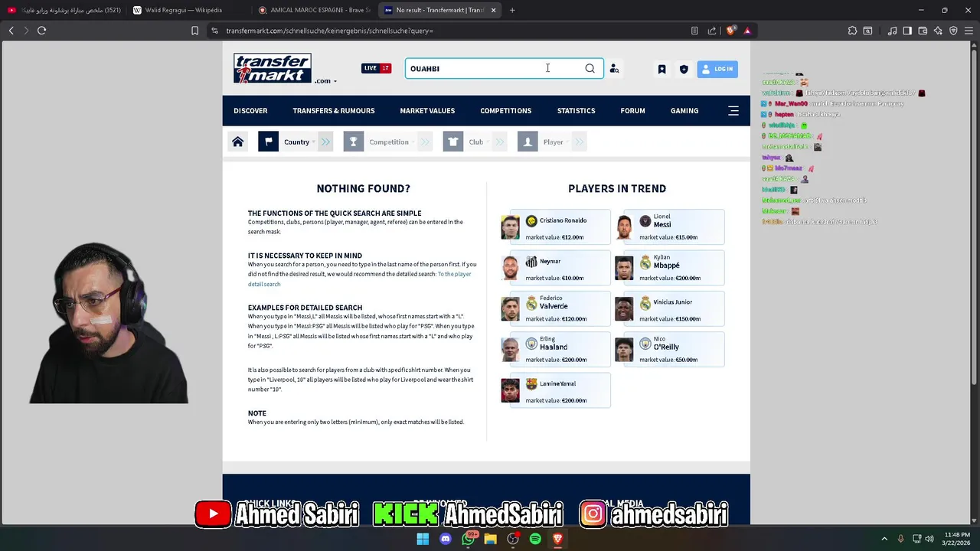Show hidden system tray icons
This screenshot has height=551, width=980.
884,539
